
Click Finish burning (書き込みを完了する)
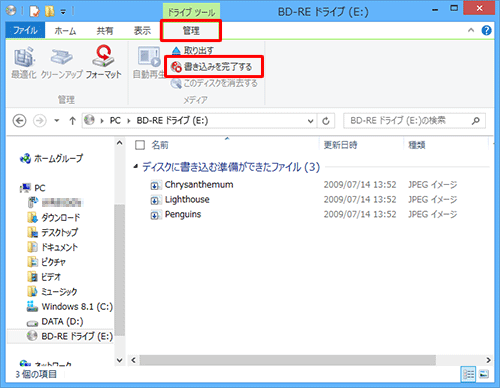[x=212, y=67]
